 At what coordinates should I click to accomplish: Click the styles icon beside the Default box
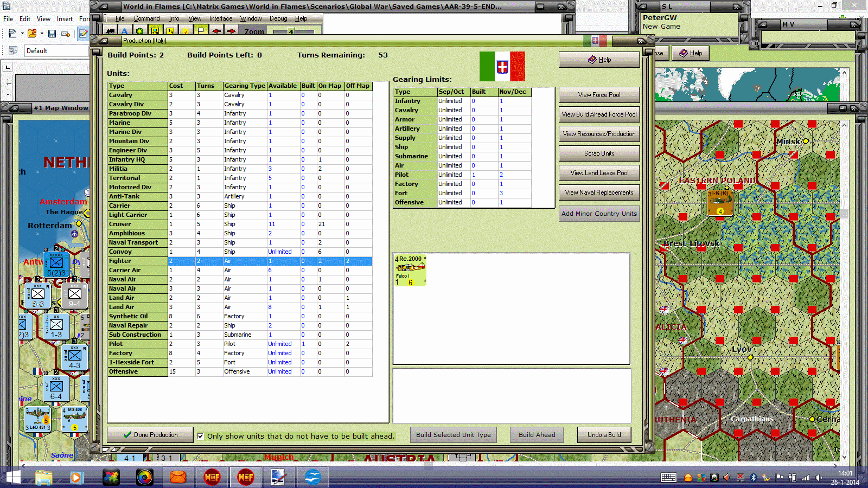click(x=13, y=50)
